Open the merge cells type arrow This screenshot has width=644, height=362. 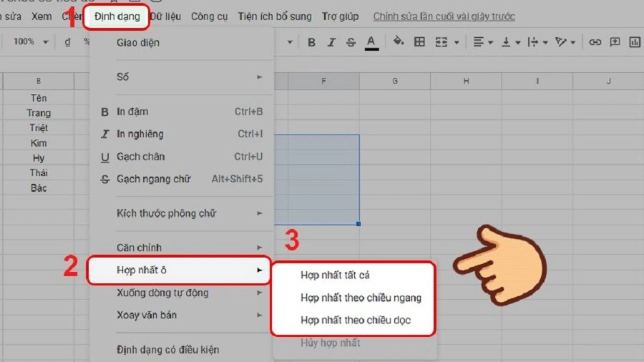[457, 42]
